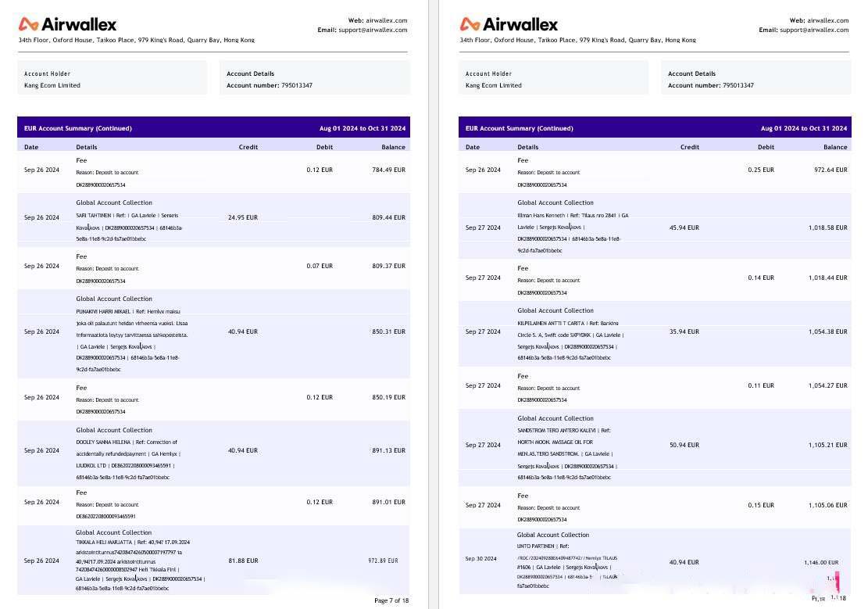The width and height of the screenshot is (868, 609).
Task: Click the Airwallex logo on the left page
Action: (x=67, y=24)
